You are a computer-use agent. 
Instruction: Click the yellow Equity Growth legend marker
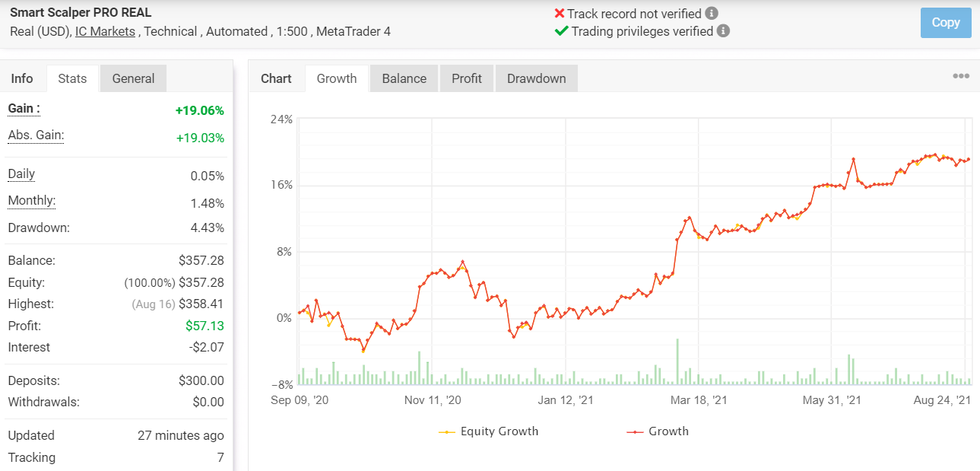(446, 431)
